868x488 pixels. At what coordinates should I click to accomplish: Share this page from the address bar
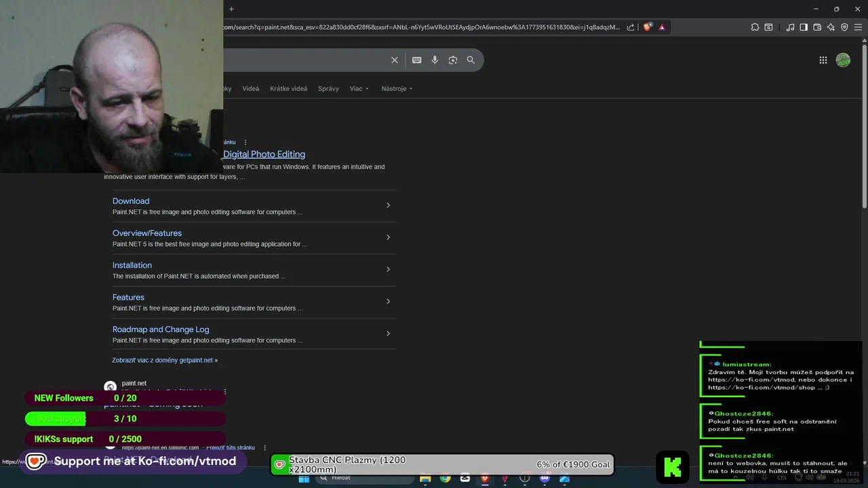pos(631,27)
